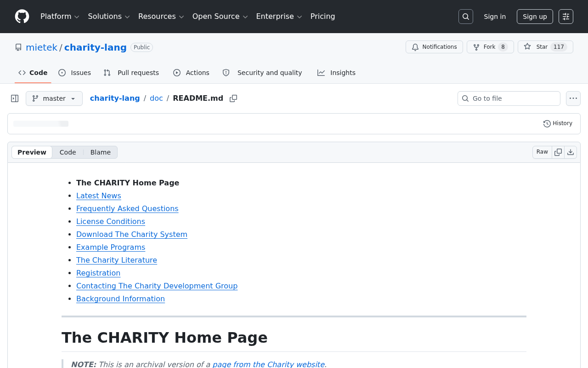Screen dimensions: 588x368
Task: Copy the README.md file path
Action: point(233,98)
